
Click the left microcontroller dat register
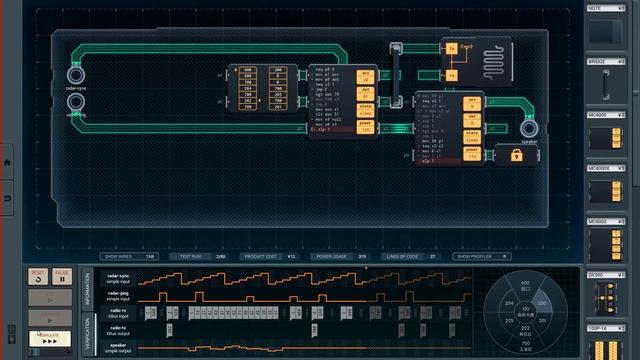click(365, 93)
